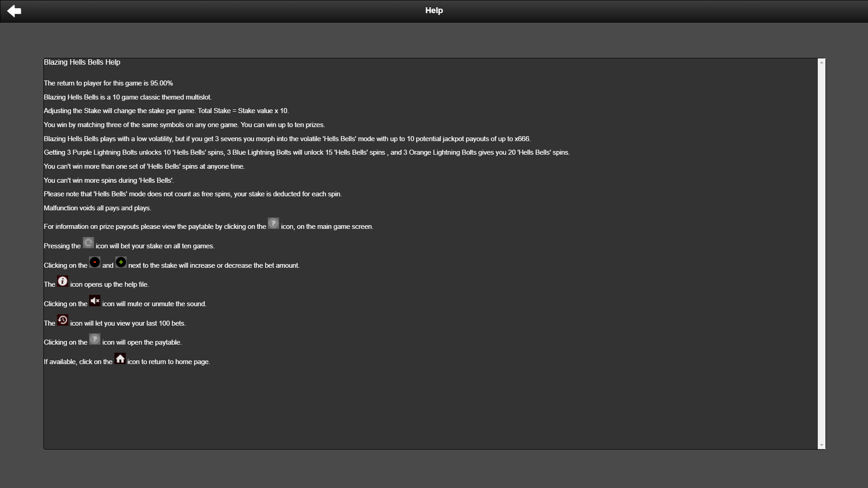868x488 pixels.
Task: Click the 'Blazing Hells Bells Help' heading
Action: coord(82,62)
